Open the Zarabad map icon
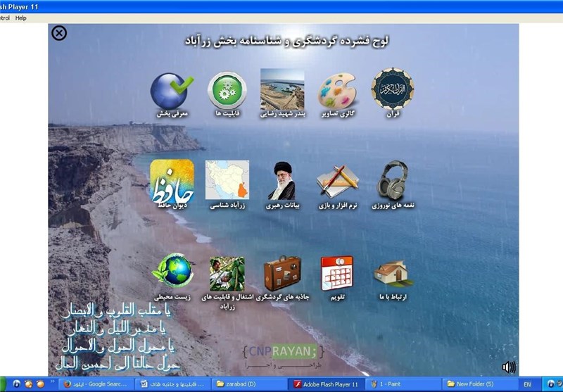 pyautogui.click(x=227, y=180)
